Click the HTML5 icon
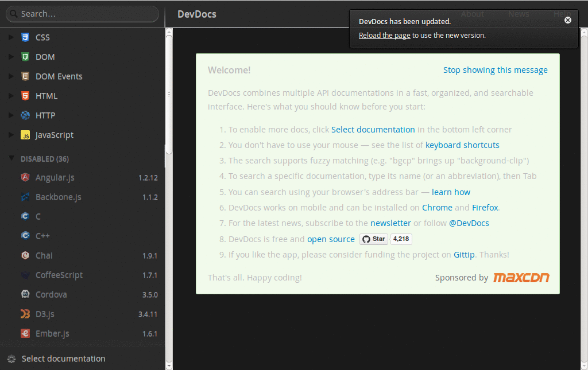Screen dimensions: 588x370 point(25,96)
